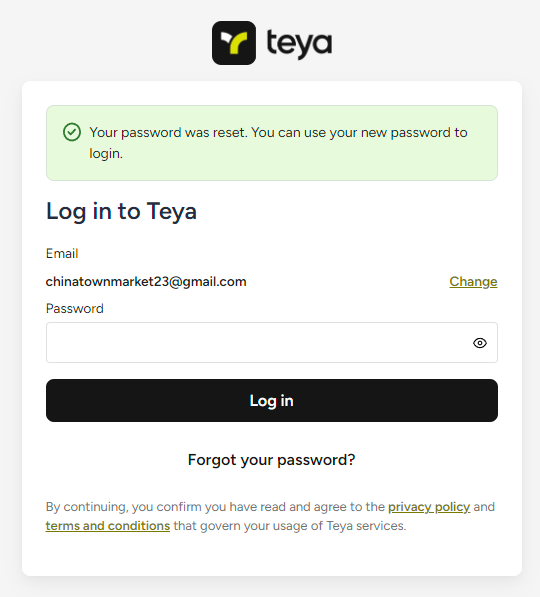Click the Email field label
This screenshot has height=597, width=540.
point(62,254)
